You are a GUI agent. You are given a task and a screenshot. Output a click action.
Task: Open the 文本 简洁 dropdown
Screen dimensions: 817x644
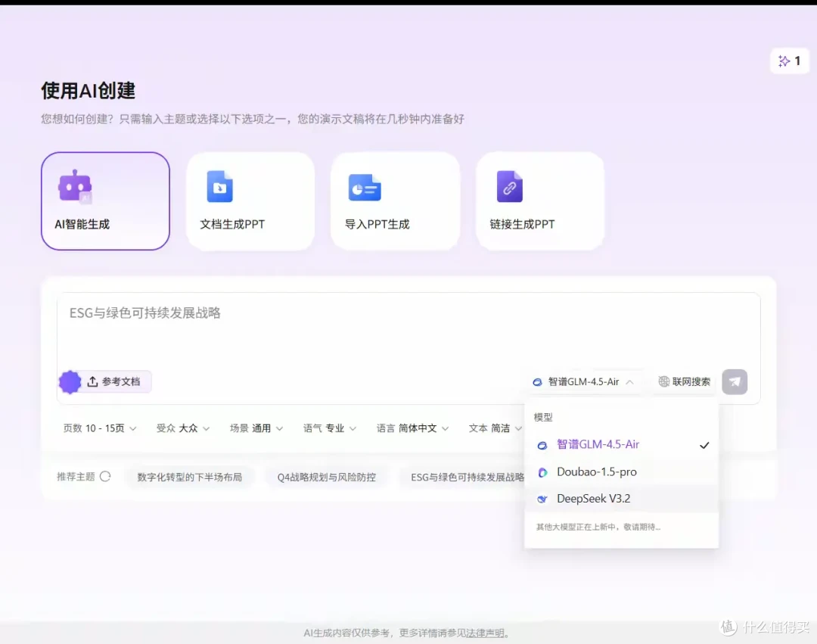pyautogui.click(x=495, y=428)
